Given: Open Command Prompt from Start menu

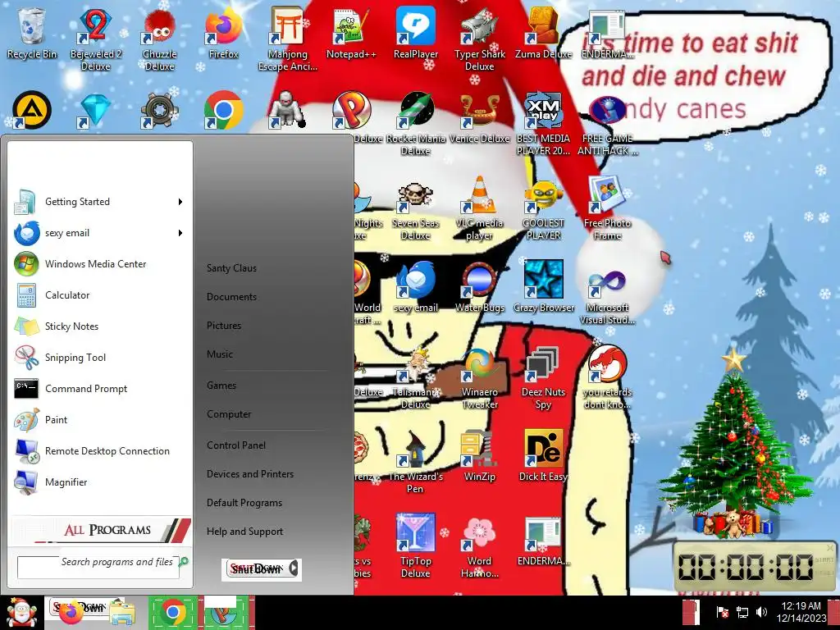Looking at the screenshot, I should (99, 388).
